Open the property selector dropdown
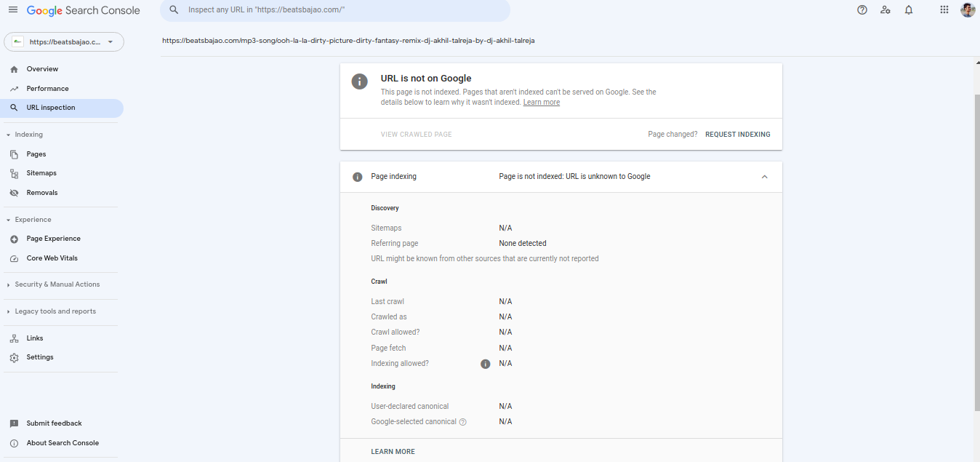The image size is (980, 462). tap(64, 42)
